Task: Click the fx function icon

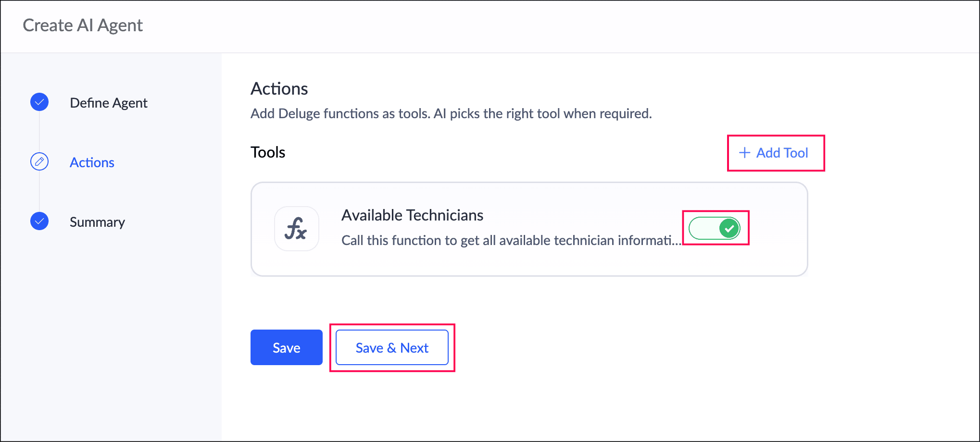Action: click(296, 229)
